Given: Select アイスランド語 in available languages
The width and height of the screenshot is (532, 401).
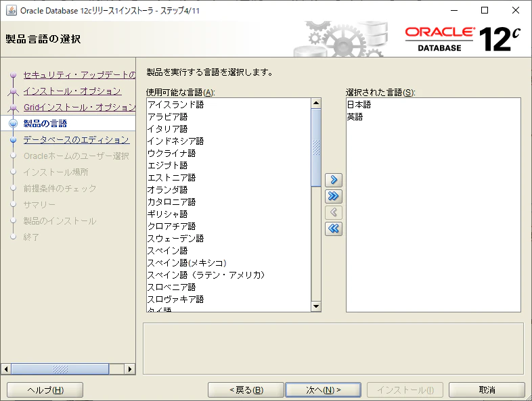Looking at the screenshot, I should click(229, 105).
